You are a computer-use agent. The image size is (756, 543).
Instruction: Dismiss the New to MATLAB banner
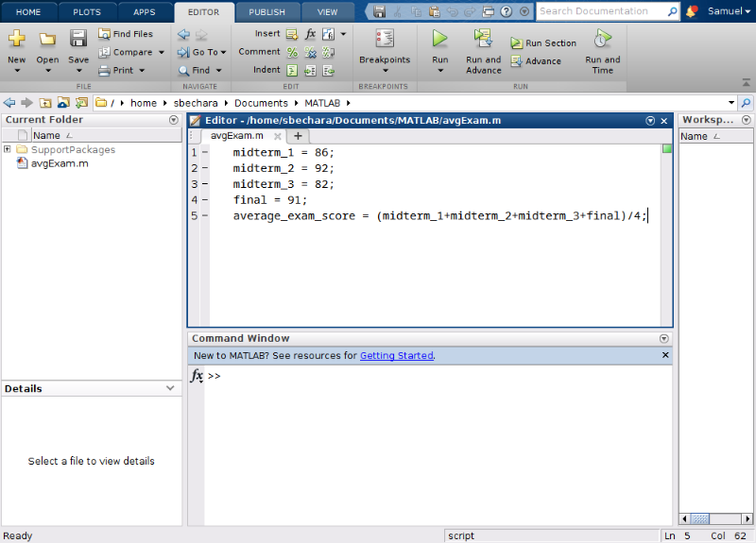click(x=665, y=355)
